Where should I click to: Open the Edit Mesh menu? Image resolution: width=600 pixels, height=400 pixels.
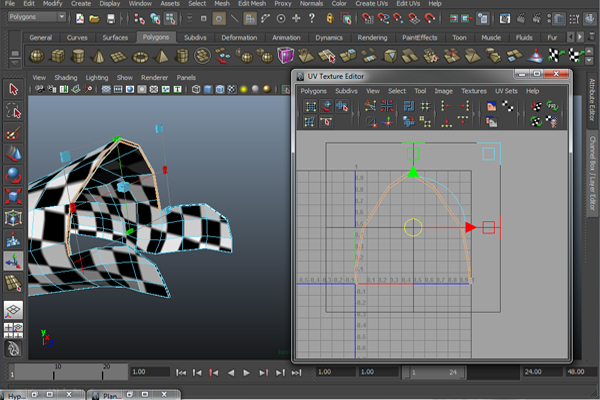[252, 3]
